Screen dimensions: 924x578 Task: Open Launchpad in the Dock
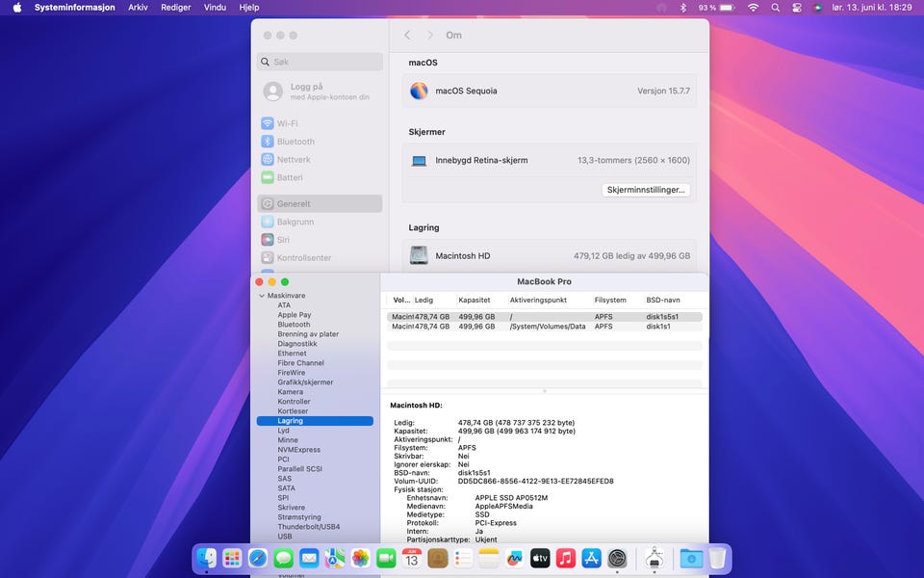click(232, 558)
